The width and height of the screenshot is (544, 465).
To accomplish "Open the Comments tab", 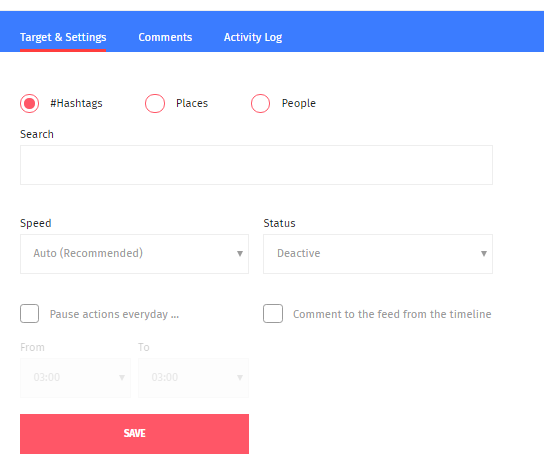I will coord(165,37).
